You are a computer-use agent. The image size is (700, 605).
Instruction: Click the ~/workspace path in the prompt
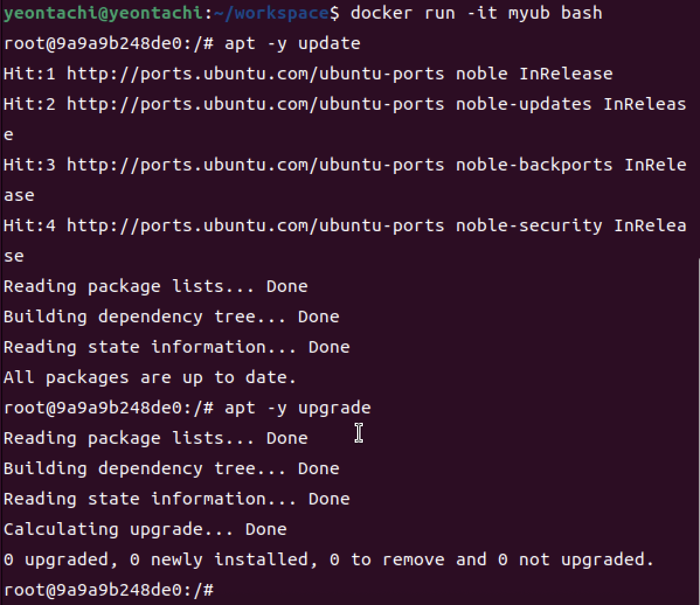coord(272,13)
